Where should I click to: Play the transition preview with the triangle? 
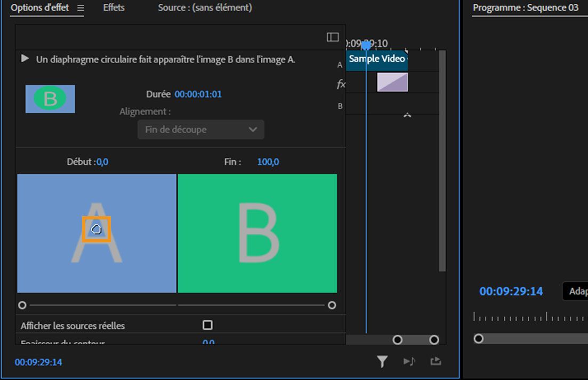tap(25, 59)
